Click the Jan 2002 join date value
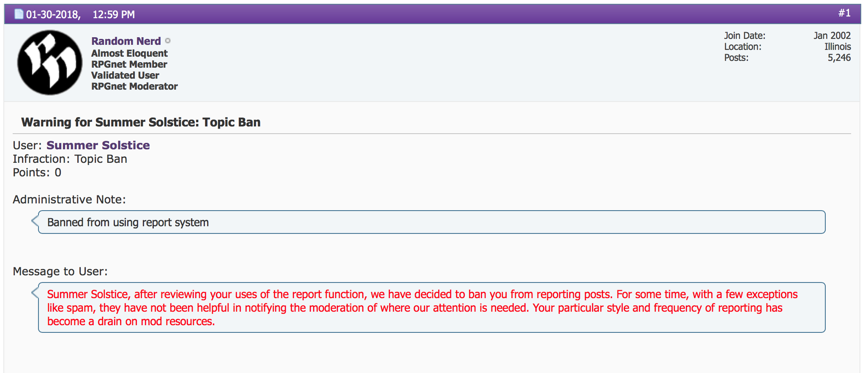Viewport: 868px width, 373px height. pyautogui.click(x=832, y=36)
